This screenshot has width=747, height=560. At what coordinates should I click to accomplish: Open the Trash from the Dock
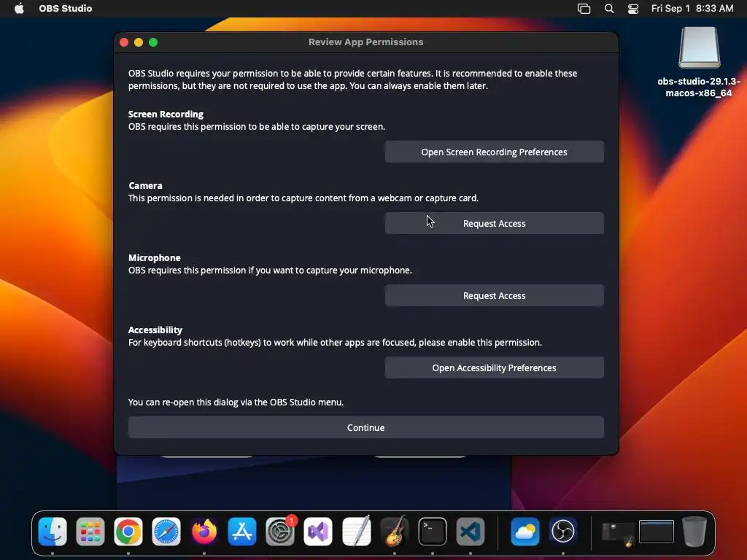pos(694,532)
